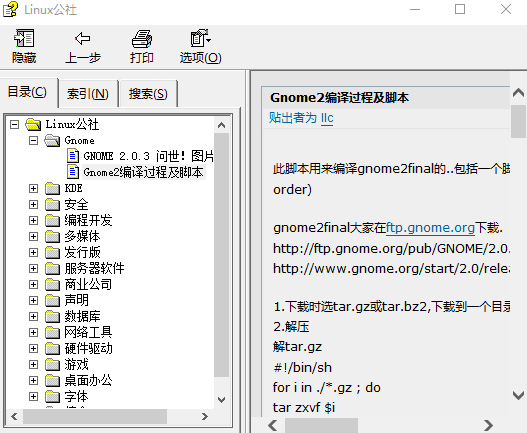The width and height of the screenshot is (527, 433).
Task: Open the ftp.gnome.org hyperlink
Action: (x=430, y=228)
